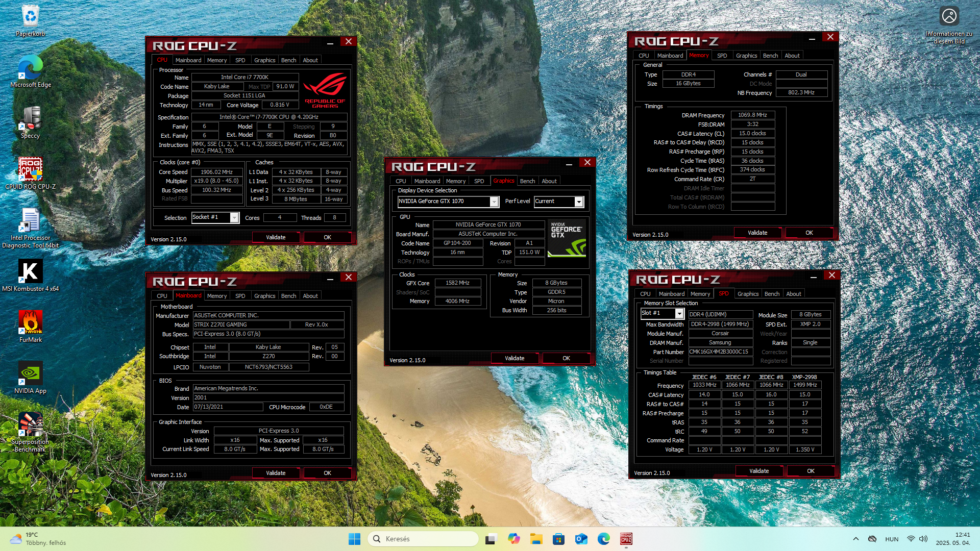This screenshot has height=551, width=980.
Task: Click the HUN language indicator
Action: click(892, 539)
